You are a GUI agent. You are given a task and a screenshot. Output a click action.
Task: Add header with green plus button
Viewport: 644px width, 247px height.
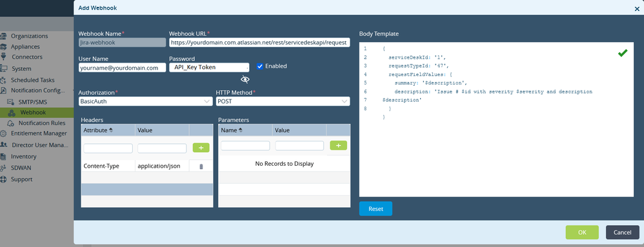tap(201, 148)
